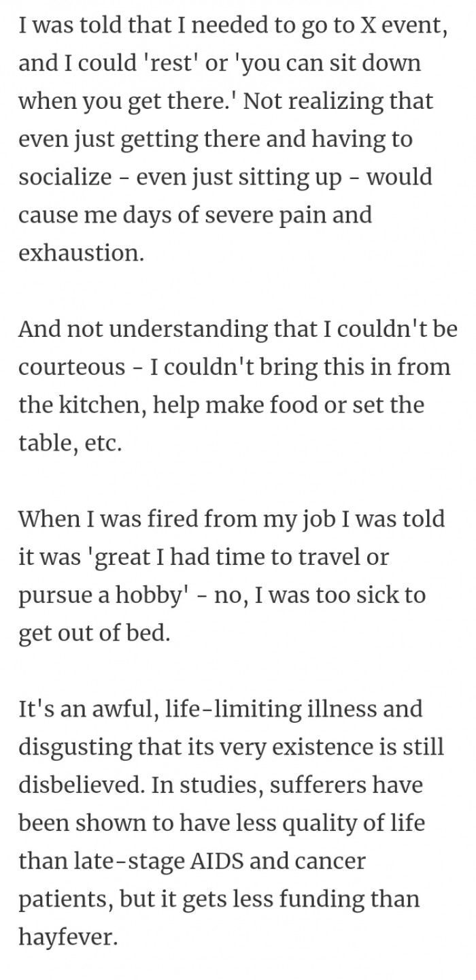Click the word 'courteous' in second paragraph
This screenshot has width=476, height=980.
(x=71, y=367)
